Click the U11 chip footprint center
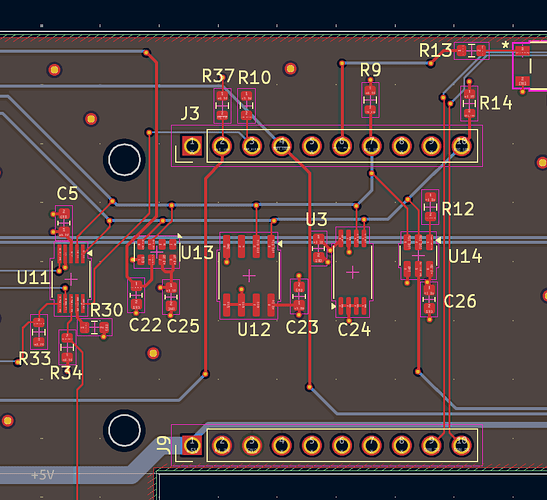This screenshot has height=500, width=547. [x=72, y=279]
